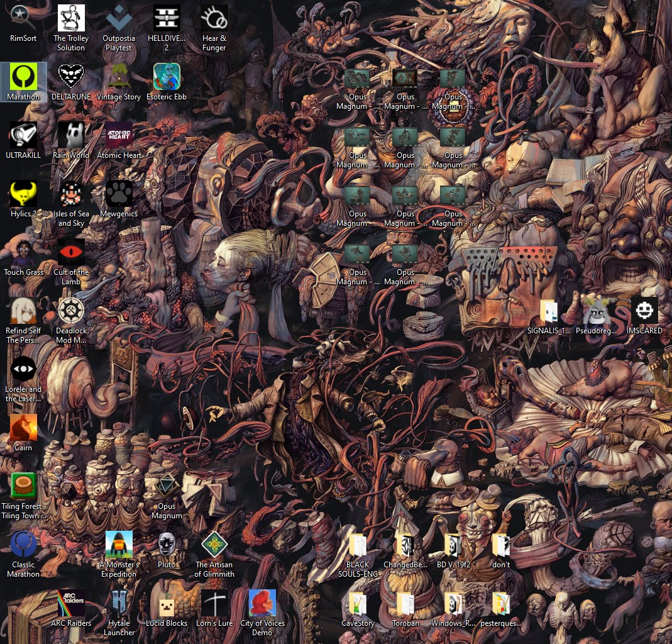
Task: Click the Toroban folder
Action: (405, 603)
